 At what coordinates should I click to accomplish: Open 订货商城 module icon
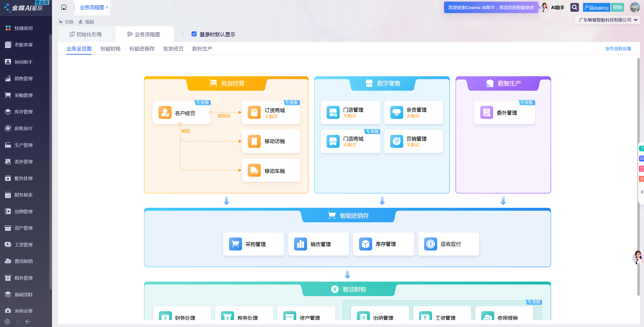(254, 112)
